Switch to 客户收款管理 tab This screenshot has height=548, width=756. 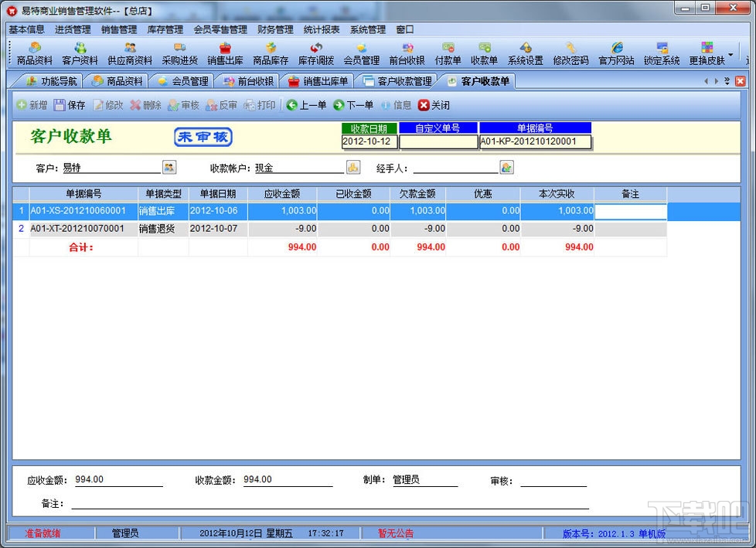398,81
